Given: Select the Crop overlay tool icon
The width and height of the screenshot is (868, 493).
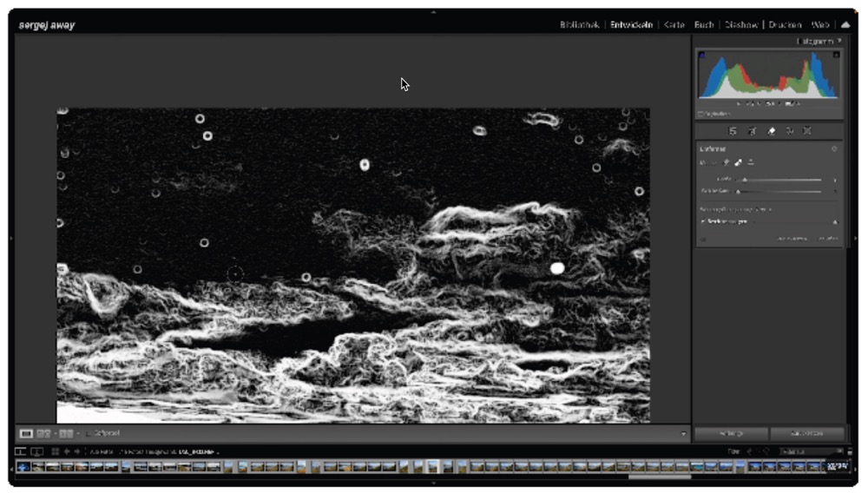Looking at the screenshot, I should point(752,131).
